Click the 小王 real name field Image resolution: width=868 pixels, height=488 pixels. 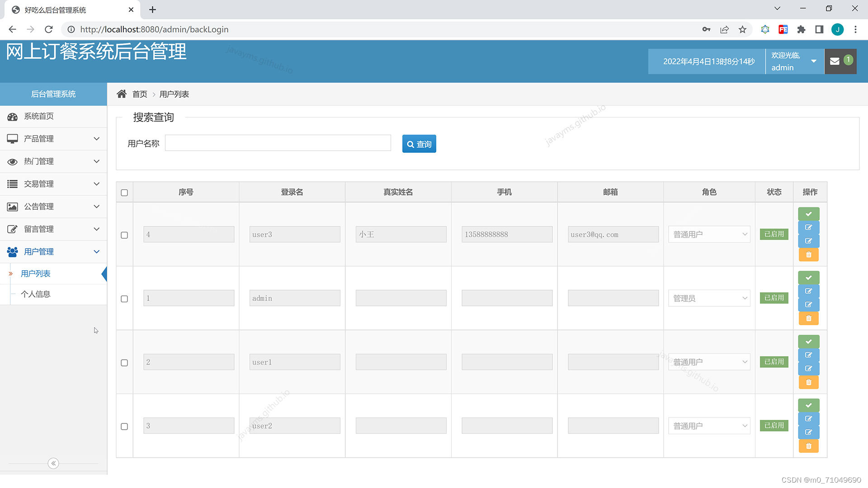pos(401,234)
